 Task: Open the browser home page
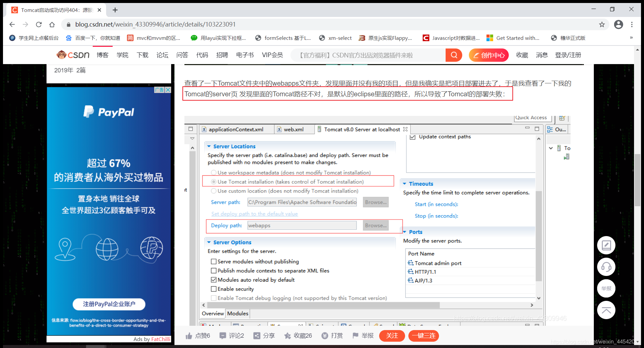tap(52, 25)
